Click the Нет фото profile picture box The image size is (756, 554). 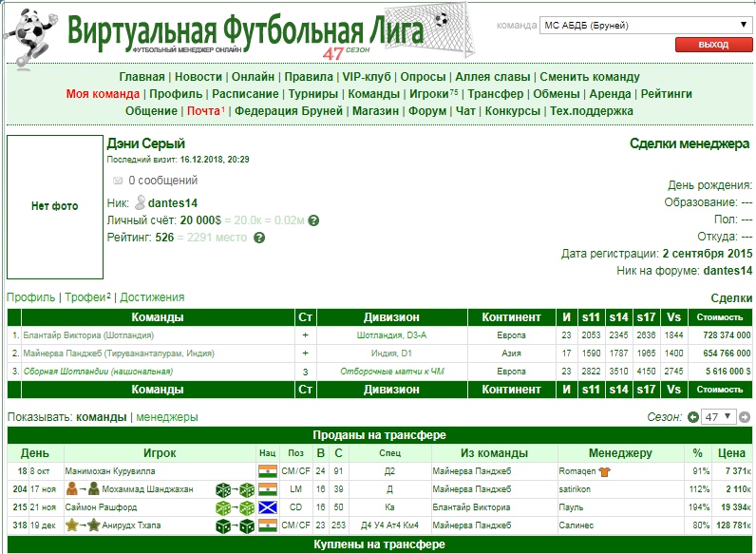point(54,206)
